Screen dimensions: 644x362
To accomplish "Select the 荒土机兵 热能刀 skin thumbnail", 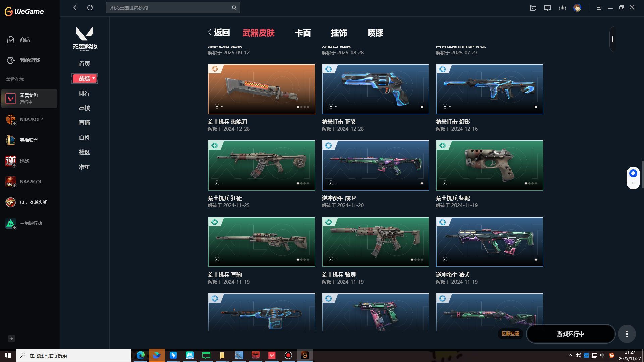I will pyautogui.click(x=261, y=89).
